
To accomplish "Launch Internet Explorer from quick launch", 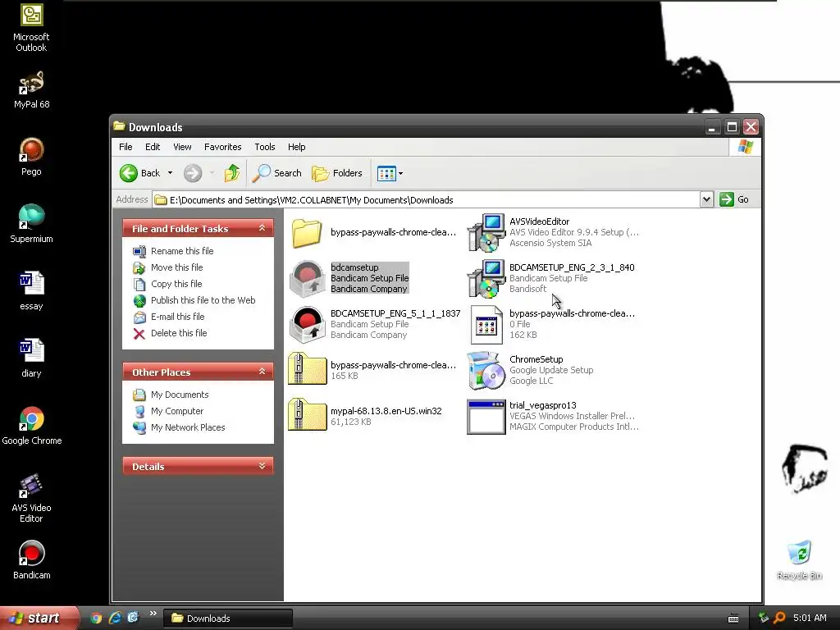I will (115, 618).
